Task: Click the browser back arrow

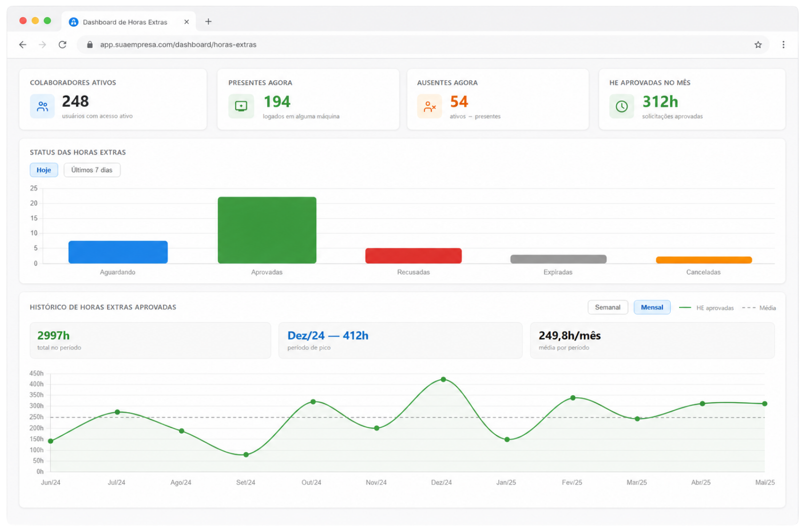Action: (23, 44)
